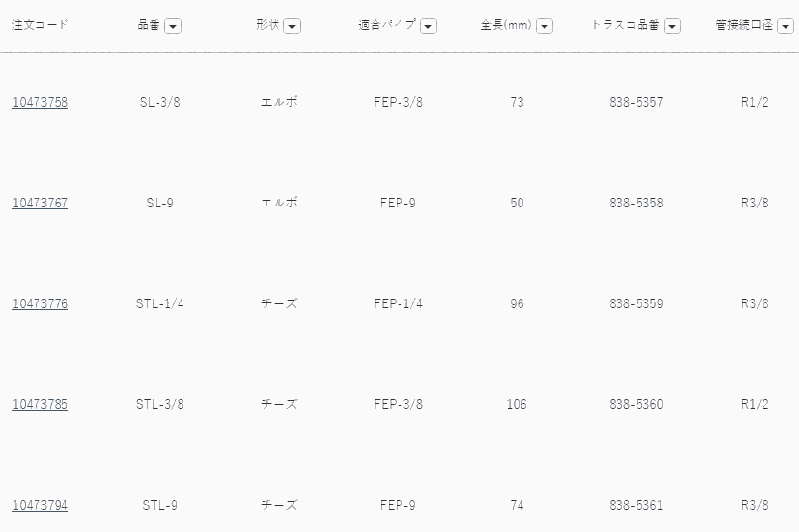Click the FEP-1/4 pipe cell
Viewport: 799px width, 532px height.
pos(398,303)
